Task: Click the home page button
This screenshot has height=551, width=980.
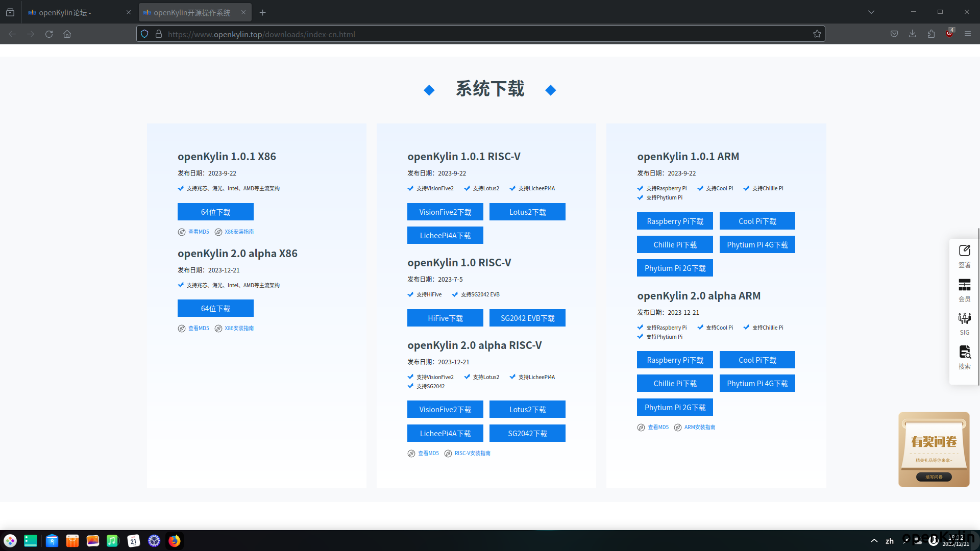Action: (x=67, y=34)
